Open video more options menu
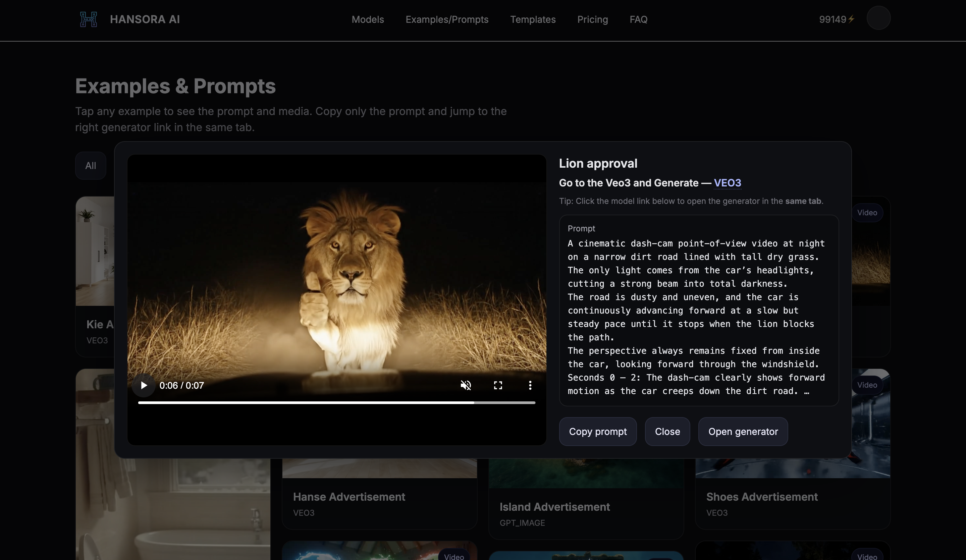 pyautogui.click(x=530, y=385)
